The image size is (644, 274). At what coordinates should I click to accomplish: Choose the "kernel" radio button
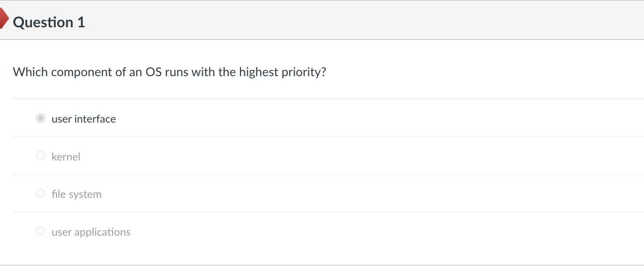[x=41, y=156]
